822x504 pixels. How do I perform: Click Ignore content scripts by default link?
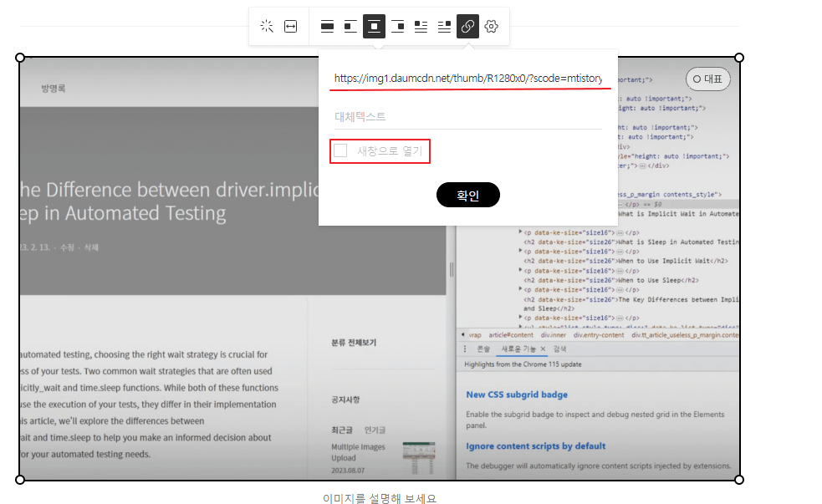(x=536, y=445)
